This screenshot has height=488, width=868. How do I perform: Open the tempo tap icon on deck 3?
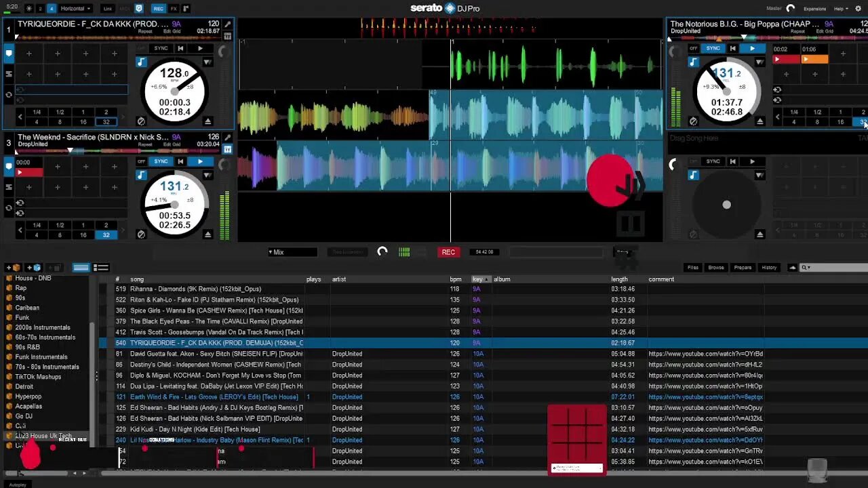pos(141,235)
